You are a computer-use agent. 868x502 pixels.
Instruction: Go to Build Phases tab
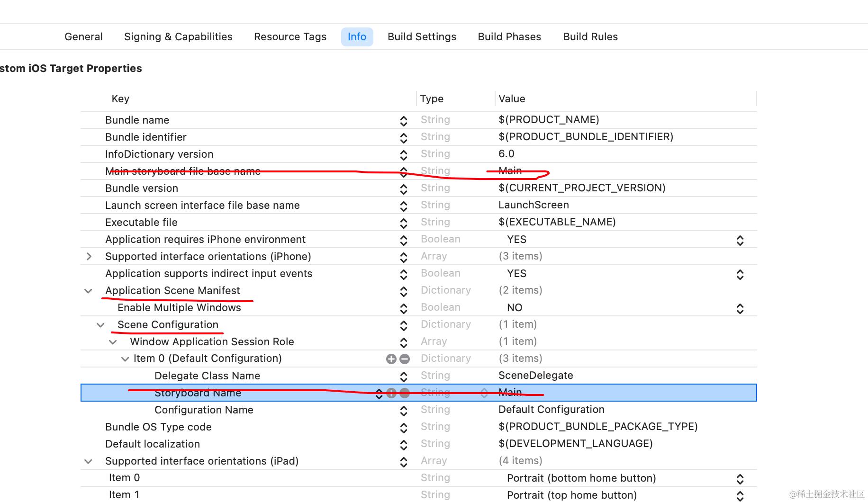(509, 37)
